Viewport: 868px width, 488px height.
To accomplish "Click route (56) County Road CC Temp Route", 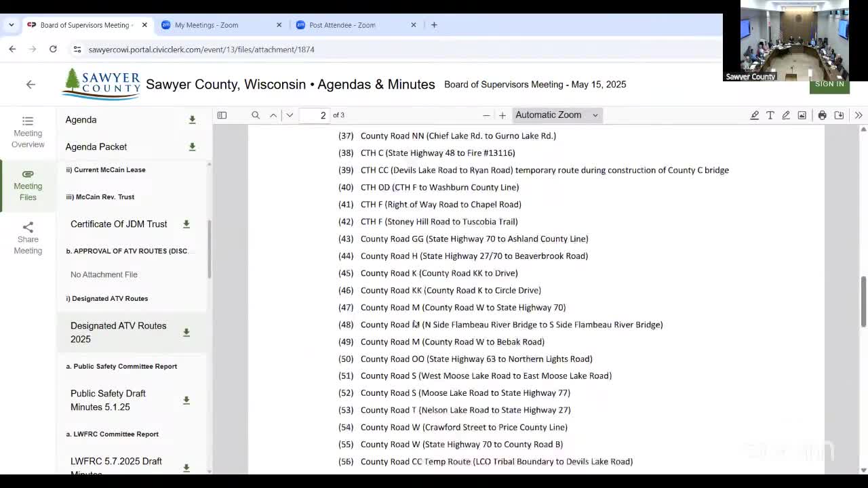I will (486, 462).
